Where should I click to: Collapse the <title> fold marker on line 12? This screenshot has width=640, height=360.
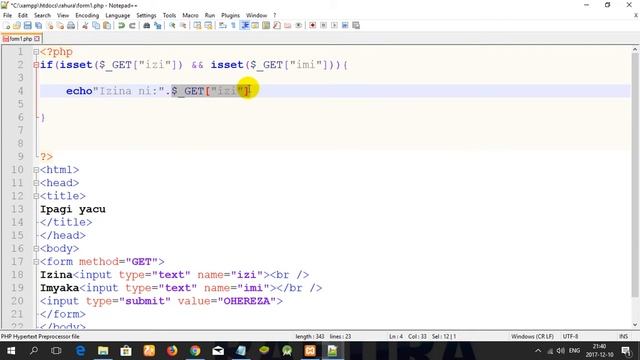pos(36,196)
